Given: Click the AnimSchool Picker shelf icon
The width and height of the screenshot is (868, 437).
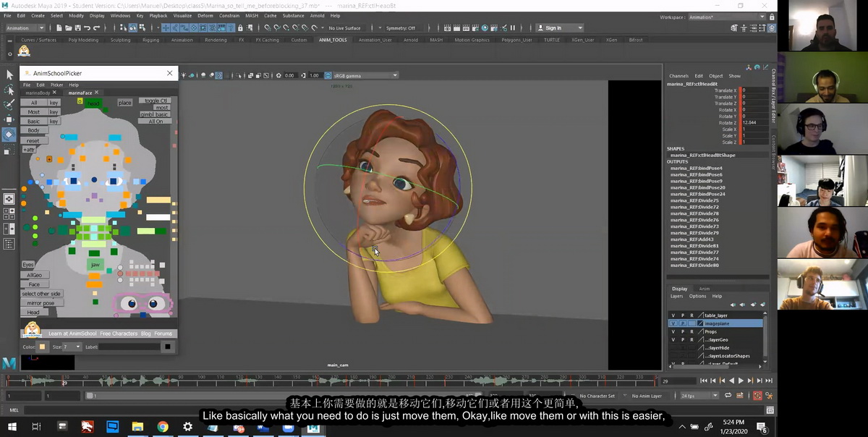Looking at the screenshot, I should tap(24, 51).
